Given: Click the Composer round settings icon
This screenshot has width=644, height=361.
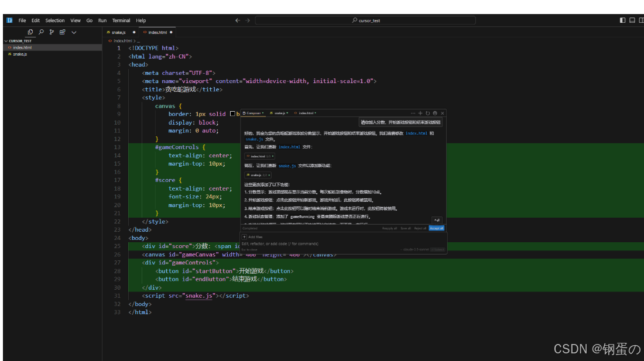Looking at the screenshot, I should [435, 114].
